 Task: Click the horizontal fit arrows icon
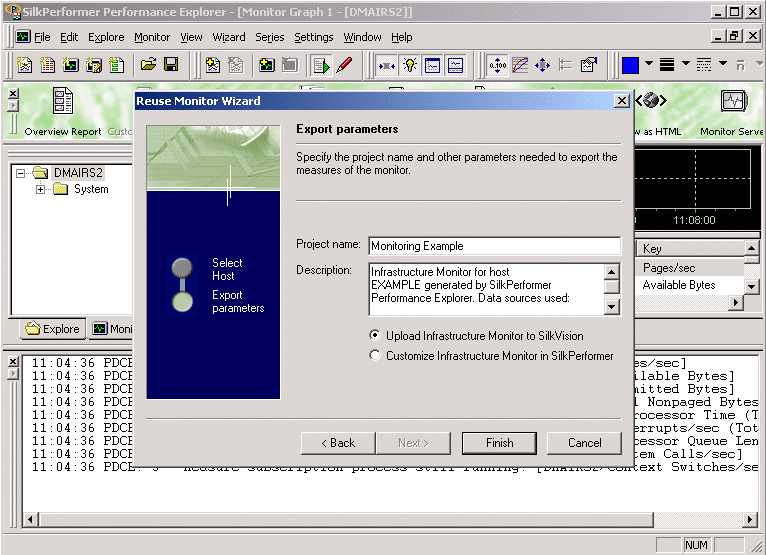tap(386, 65)
